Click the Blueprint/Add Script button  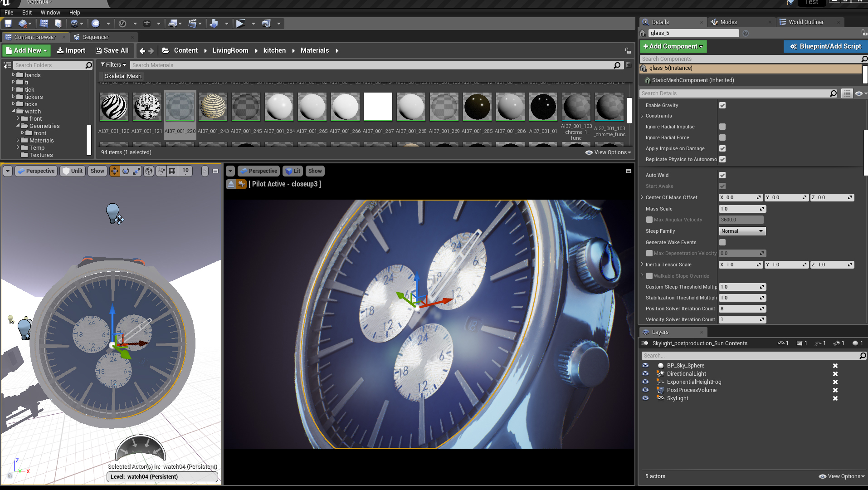pyautogui.click(x=825, y=46)
